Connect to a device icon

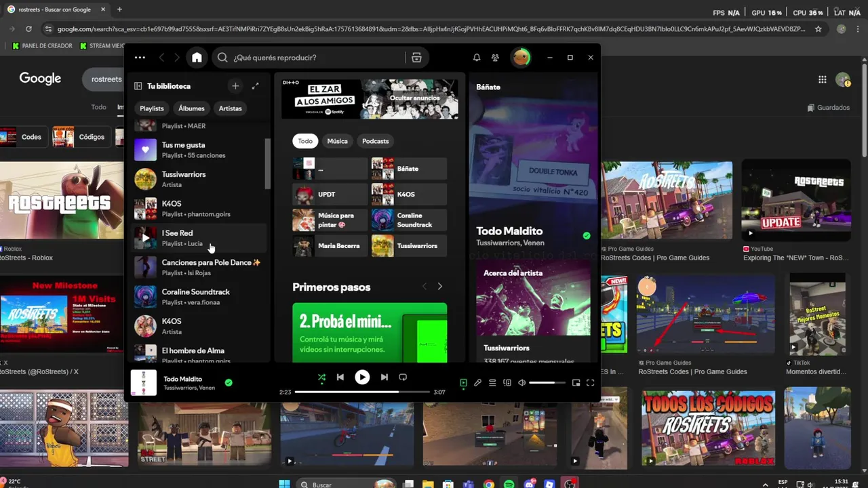point(507,383)
